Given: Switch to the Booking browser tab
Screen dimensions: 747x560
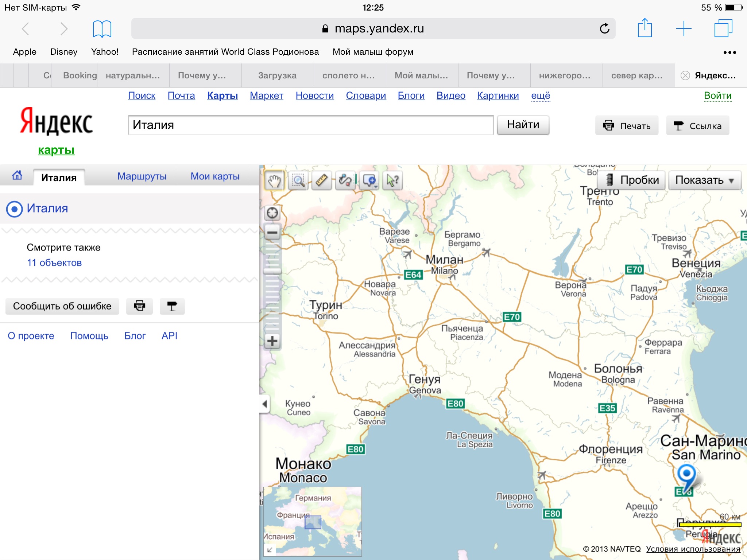Looking at the screenshot, I should (74, 75).
